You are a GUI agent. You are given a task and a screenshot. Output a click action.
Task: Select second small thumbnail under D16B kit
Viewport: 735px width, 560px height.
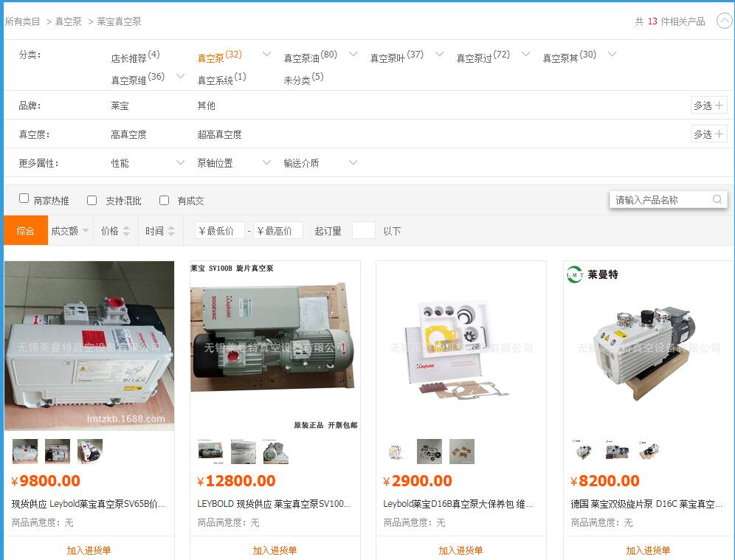point(429,452)
